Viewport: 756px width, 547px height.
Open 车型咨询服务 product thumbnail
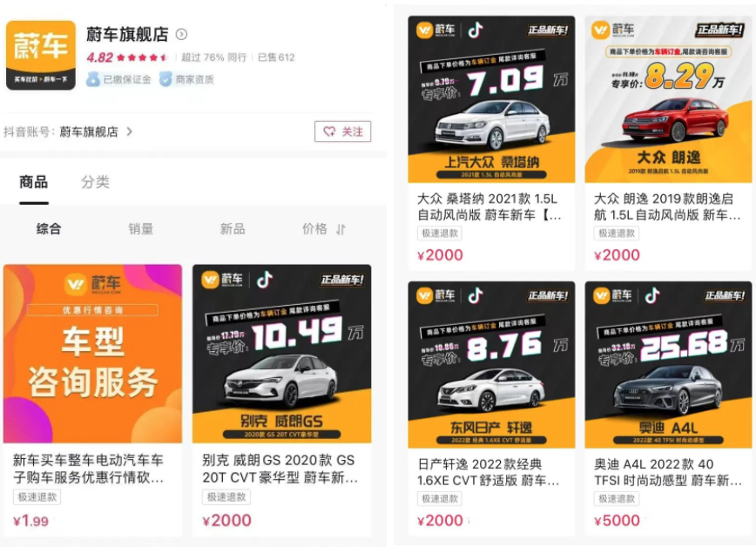point(92,354)
